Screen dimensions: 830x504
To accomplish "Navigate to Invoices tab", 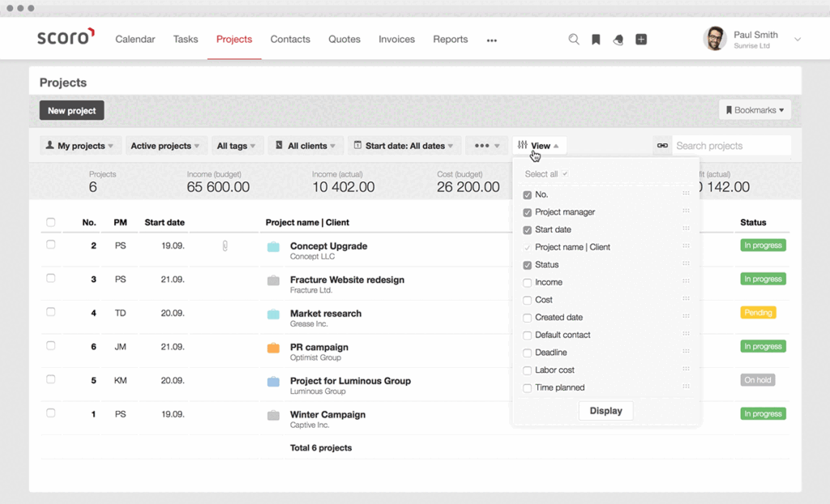I will coord(396,39).
